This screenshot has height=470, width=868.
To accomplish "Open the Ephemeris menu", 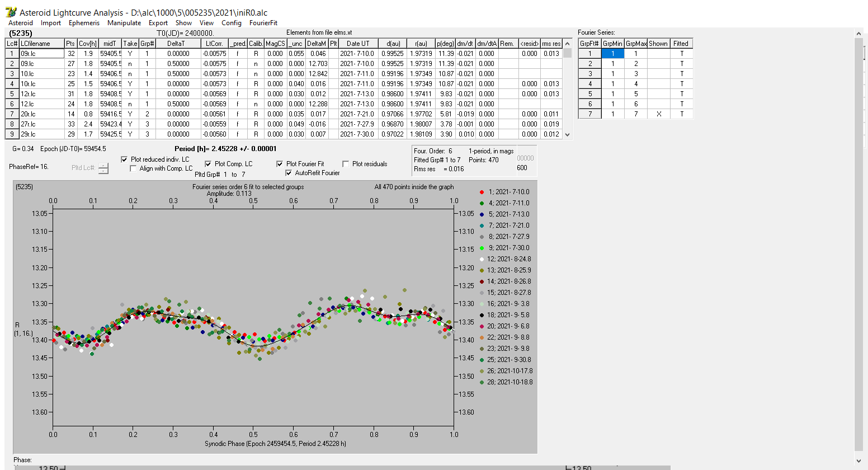I will [84, 23].
